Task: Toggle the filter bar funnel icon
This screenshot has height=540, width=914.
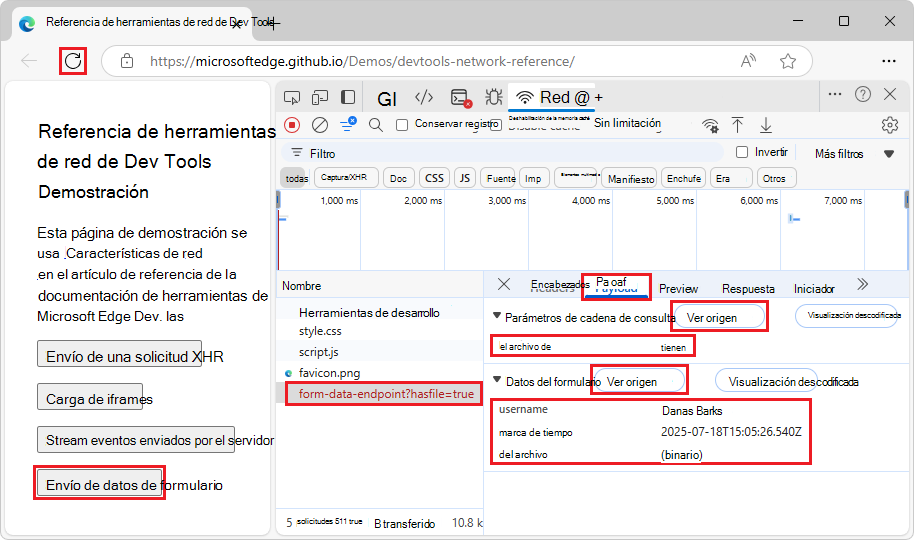Action: [348, 124]
